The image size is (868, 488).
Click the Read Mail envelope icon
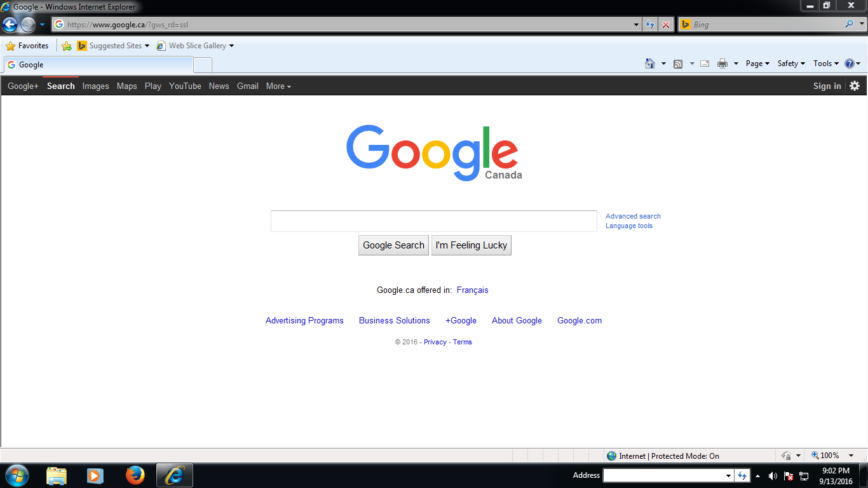(705, 64)
